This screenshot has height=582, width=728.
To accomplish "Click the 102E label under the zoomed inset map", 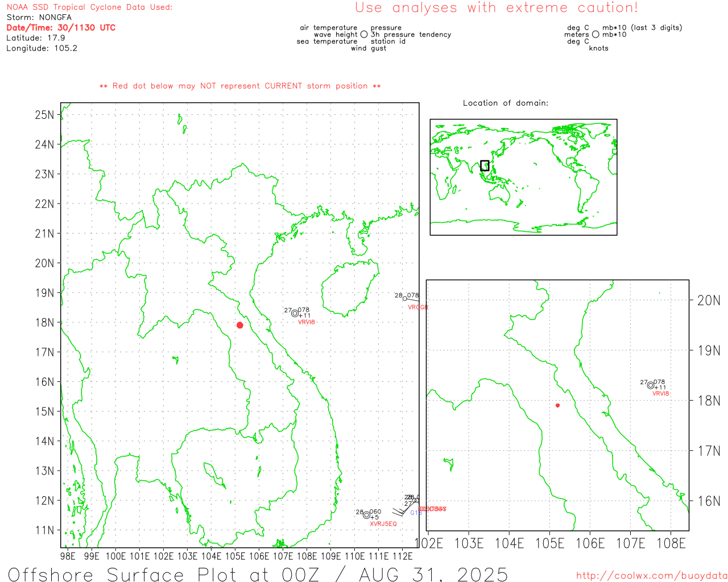I will (429, 543).
